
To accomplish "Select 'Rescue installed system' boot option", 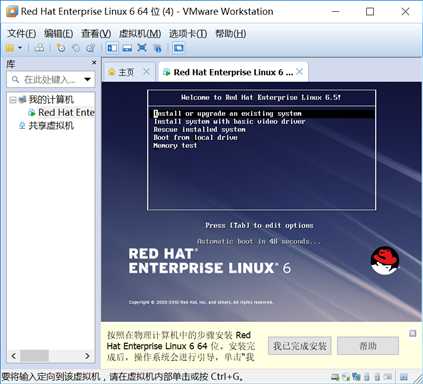I will [199, 129].
